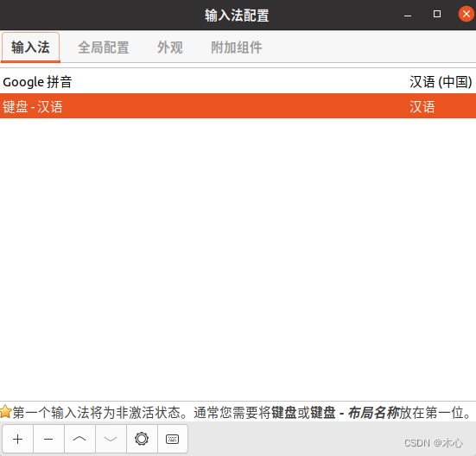Maximize the 输入法配置 window
The image size is (476, 456).
(x=437, y=14)
